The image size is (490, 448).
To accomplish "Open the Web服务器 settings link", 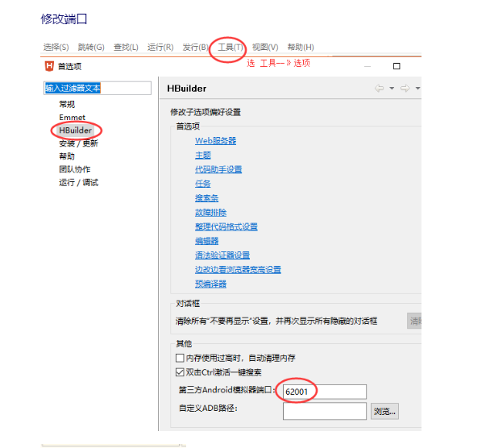I will point(216,141).
